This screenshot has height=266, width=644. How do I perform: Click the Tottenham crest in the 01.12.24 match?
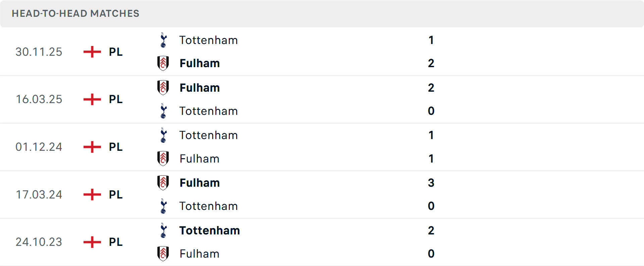click(163, 135)
